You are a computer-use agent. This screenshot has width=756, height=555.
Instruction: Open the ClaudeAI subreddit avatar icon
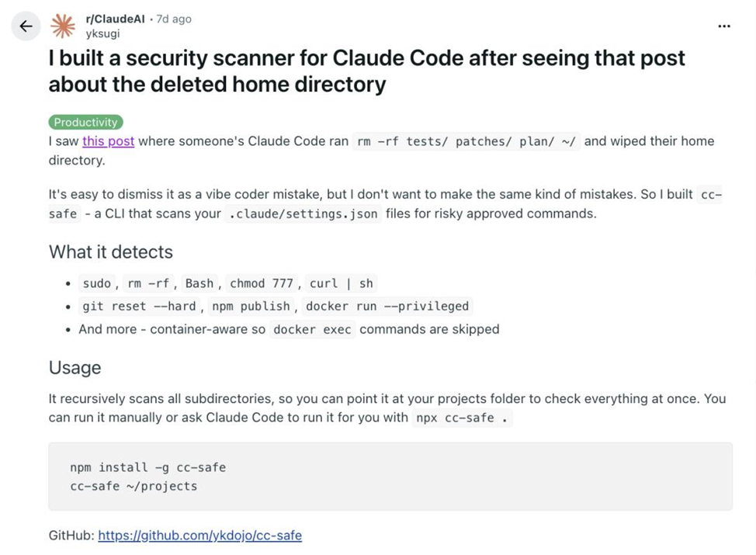[x=63, y=26]
